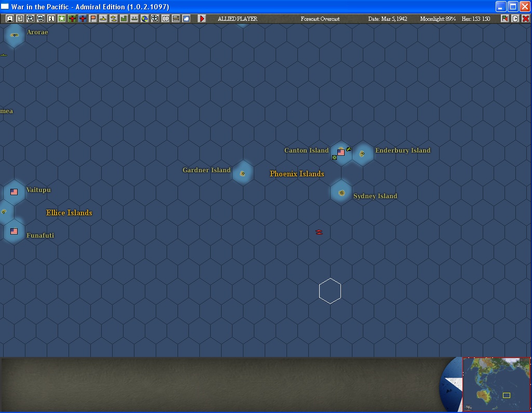Viewport: 532px width, 413px height.
Task: Open the document-page report icon in the toolbar
Action: 20,19
